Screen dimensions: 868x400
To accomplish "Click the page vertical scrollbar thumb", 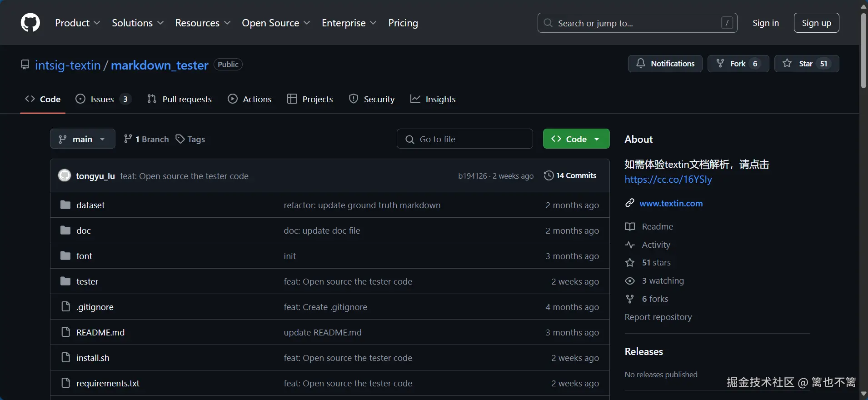I will click(863, 51).
